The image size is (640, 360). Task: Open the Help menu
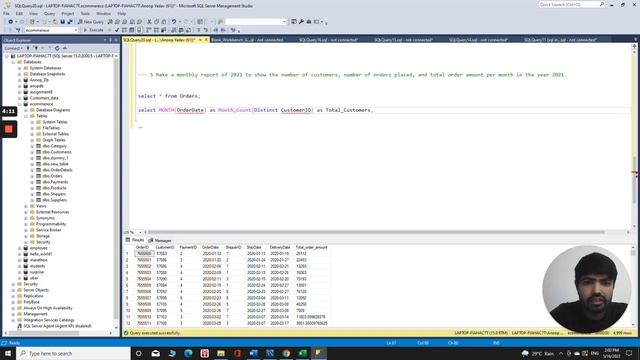tap(122, 13)
